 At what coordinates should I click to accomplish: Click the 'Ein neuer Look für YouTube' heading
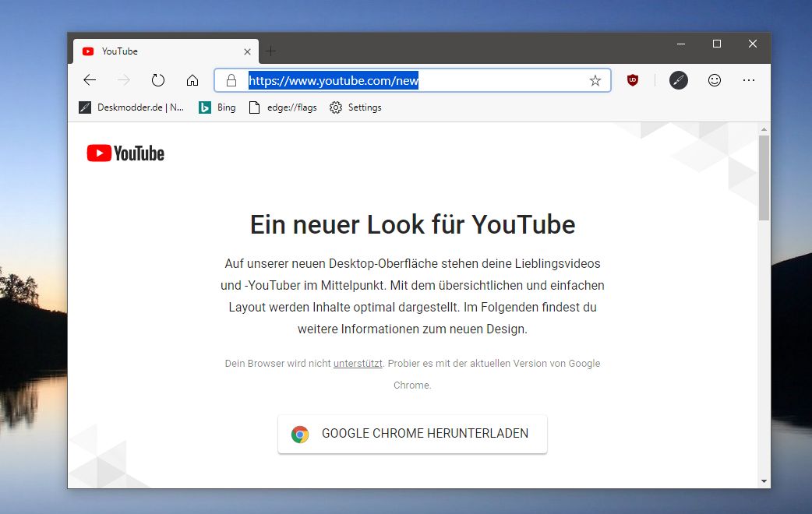[x=413, y=224]
